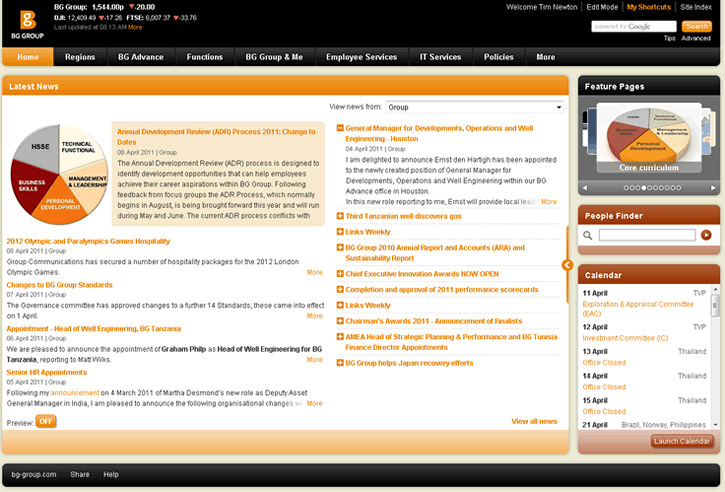725x492 pixels.
Task: Click Help in the footer
Action: point(111,474)
